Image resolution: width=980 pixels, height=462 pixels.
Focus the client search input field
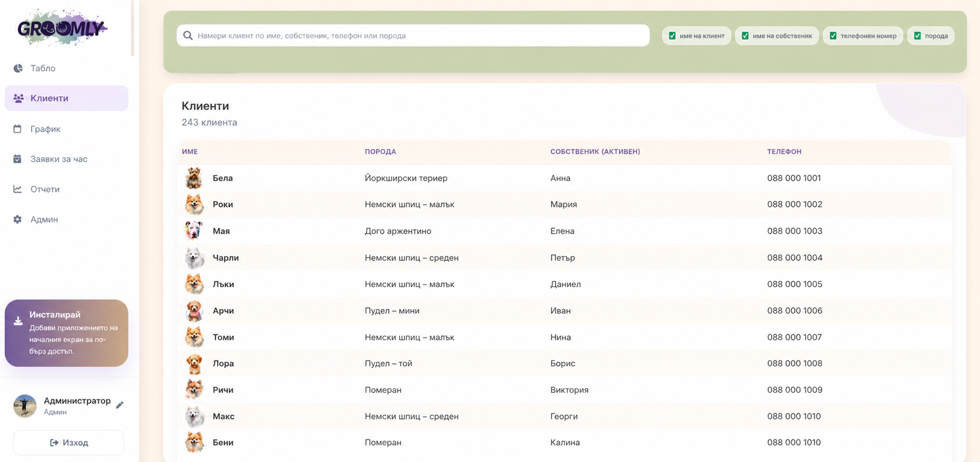click(x=413, y=35)
